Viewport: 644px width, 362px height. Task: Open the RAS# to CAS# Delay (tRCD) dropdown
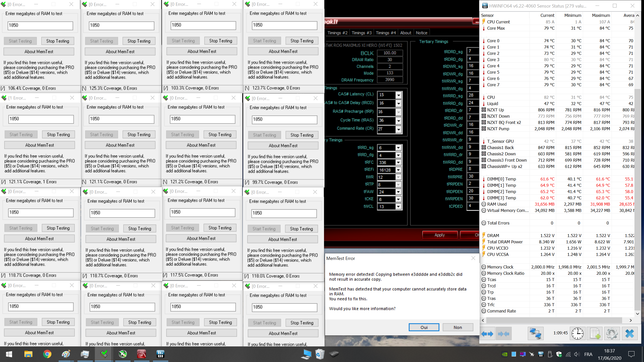[398, 103]
